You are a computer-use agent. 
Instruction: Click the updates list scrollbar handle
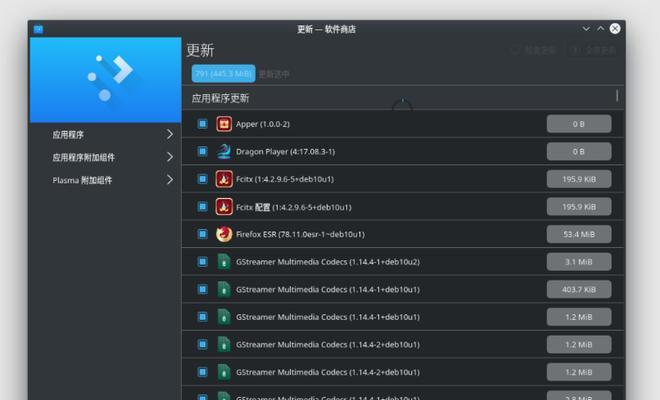[x=617, y=96]
